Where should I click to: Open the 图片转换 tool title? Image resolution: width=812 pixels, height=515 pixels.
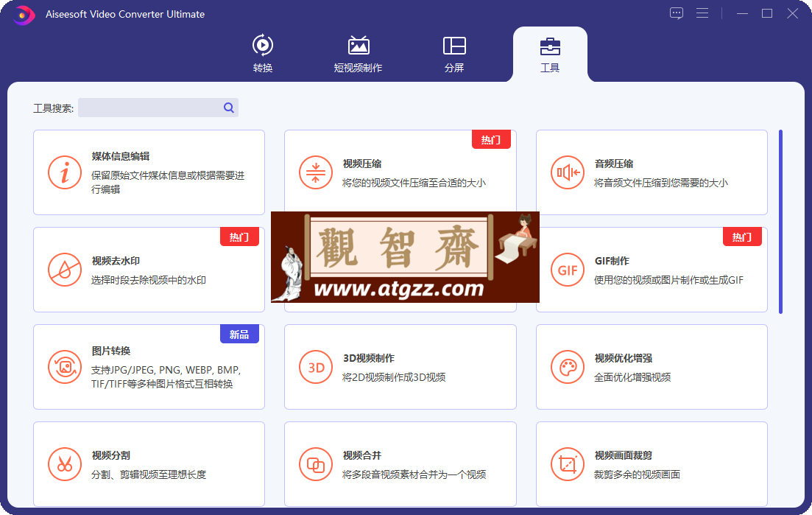pyautogui.click(x=111, y=351)
